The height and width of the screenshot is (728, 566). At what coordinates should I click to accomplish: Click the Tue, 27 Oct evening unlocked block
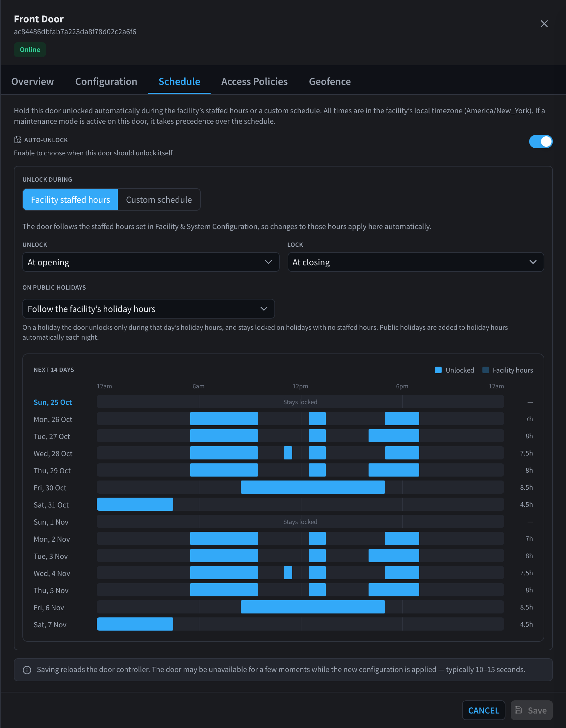pyautogui.click(x=394, y=436)
